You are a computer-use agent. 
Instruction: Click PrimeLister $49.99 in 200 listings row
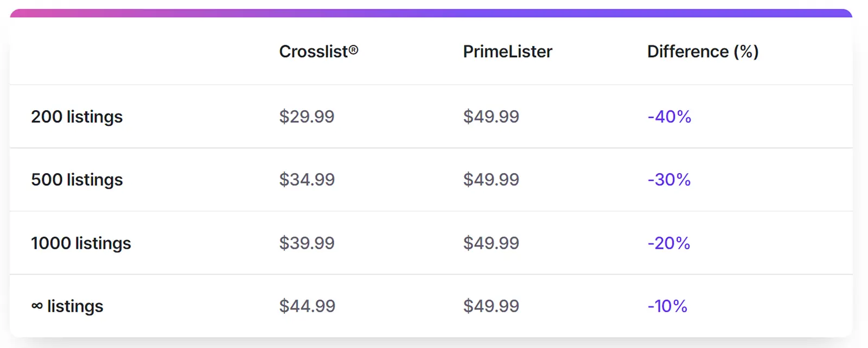tap(491, 117)
